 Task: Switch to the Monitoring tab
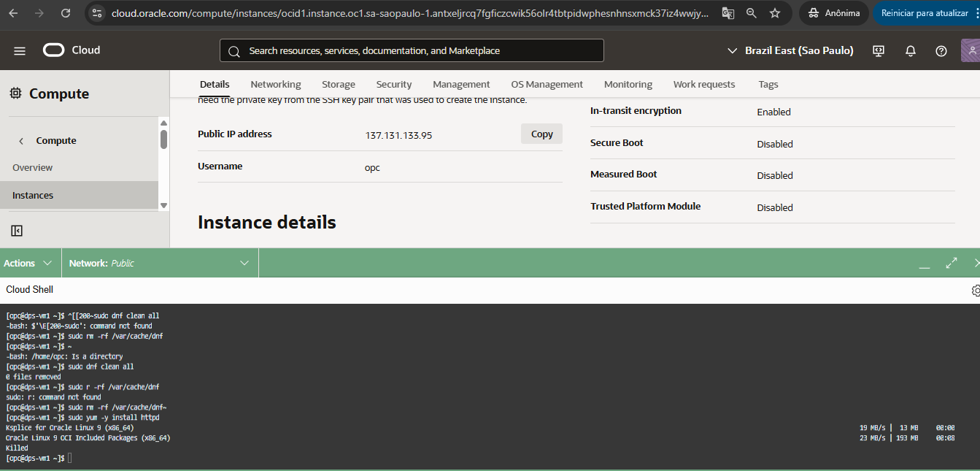click(628, 84)
